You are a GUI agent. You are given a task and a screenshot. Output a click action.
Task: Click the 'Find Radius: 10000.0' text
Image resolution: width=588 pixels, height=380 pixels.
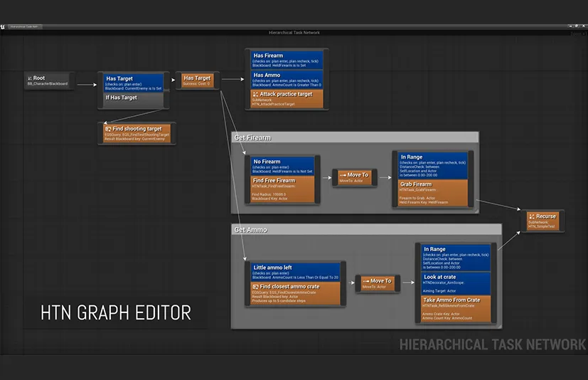[x=269, y=194]
